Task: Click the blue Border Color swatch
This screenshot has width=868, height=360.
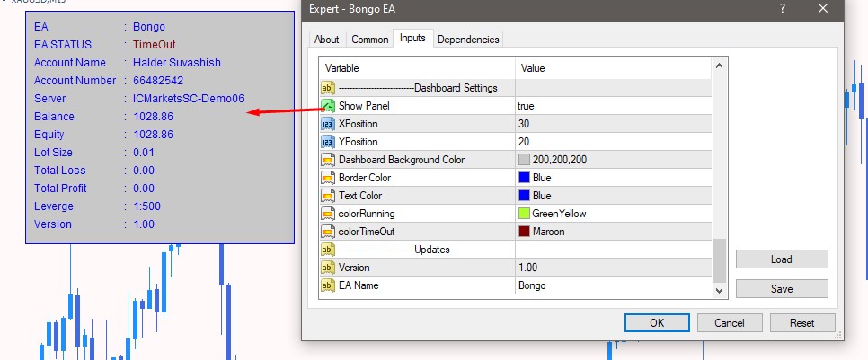Action: click(x=524, y=178)
